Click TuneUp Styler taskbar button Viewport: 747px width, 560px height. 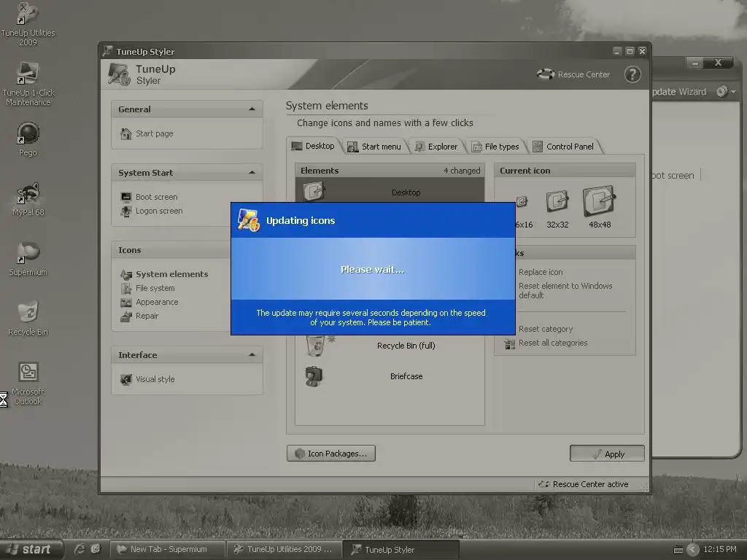click(x=400, y=550)
